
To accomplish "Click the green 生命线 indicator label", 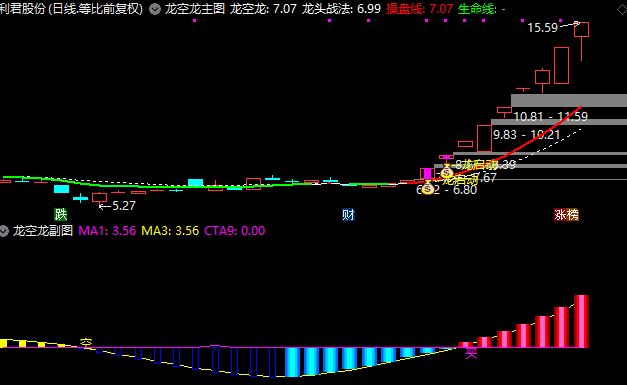I will (477, 9).
